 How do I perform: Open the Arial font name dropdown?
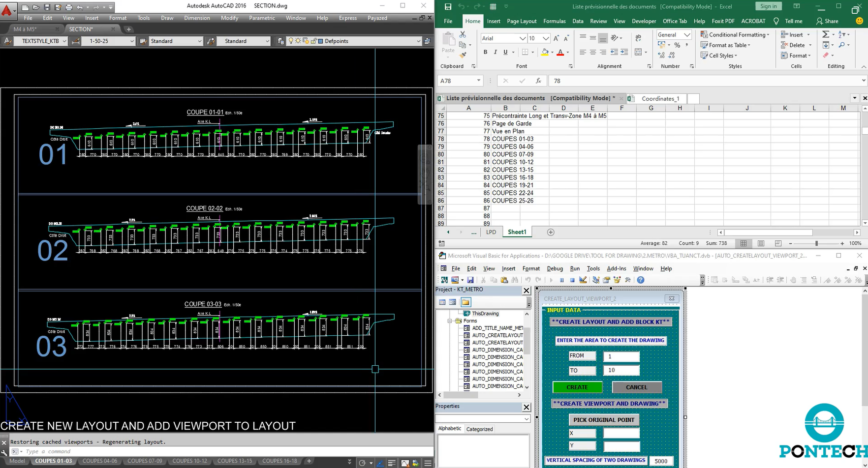pos(523,38)
